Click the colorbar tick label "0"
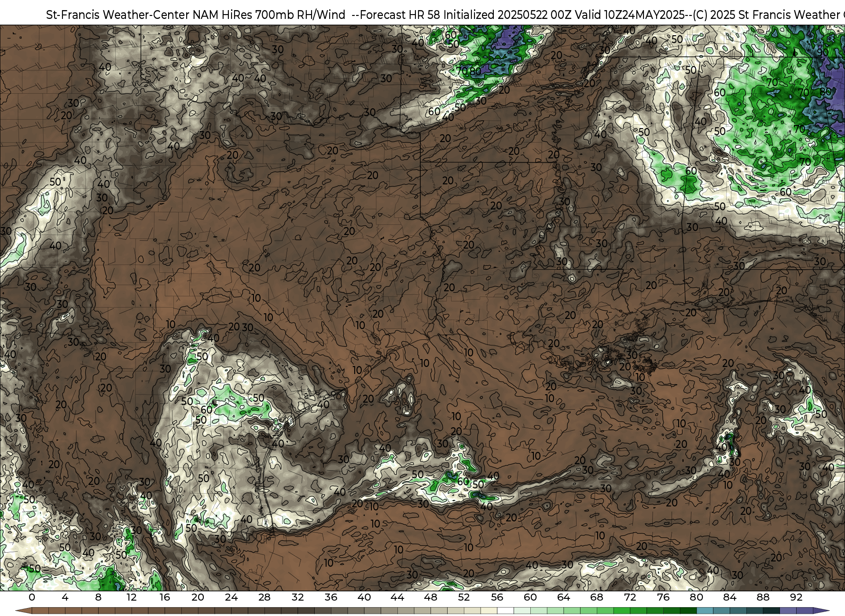Screen dimensions: 845x616 click(32, 597)
